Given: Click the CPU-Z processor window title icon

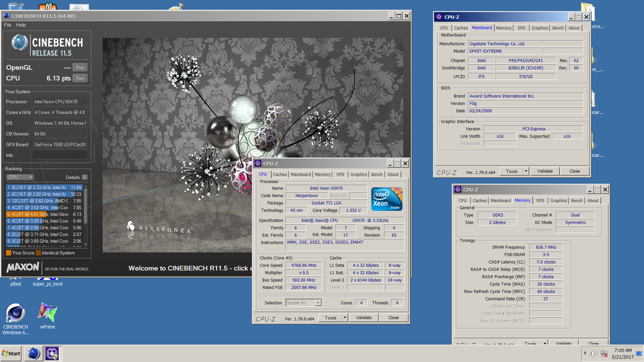Looking at the screenshot, I should point(258,163).
